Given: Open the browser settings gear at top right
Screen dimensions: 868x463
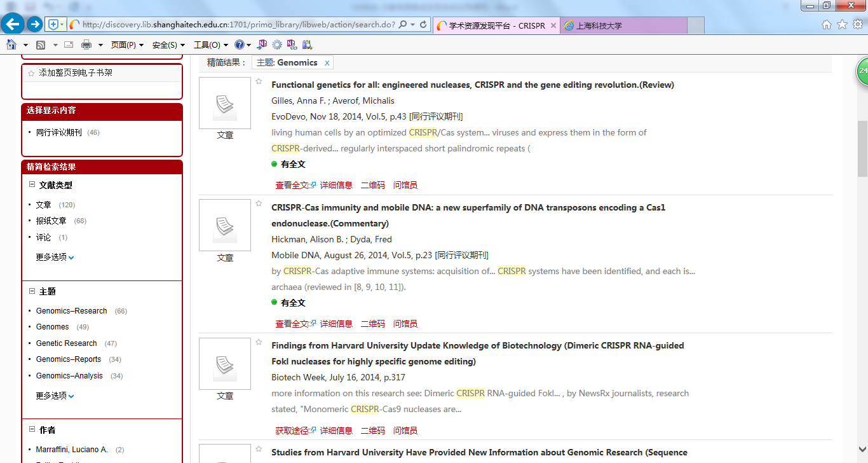Looking at the screenshot, I should click(857, 25).
